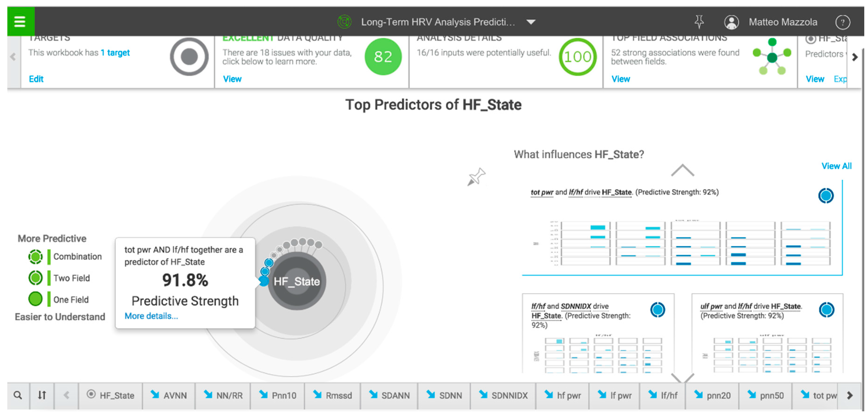
Task: Select the HF_State target radio in field bar
Action: click(91, 394)
